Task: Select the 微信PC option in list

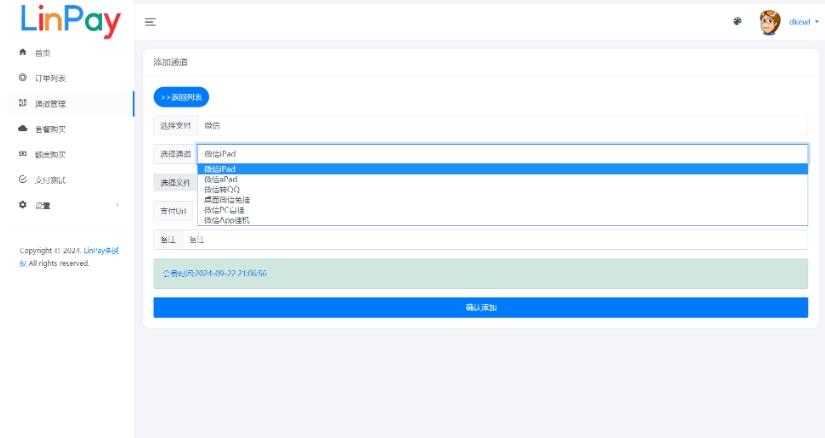Action: coord(502,210)
